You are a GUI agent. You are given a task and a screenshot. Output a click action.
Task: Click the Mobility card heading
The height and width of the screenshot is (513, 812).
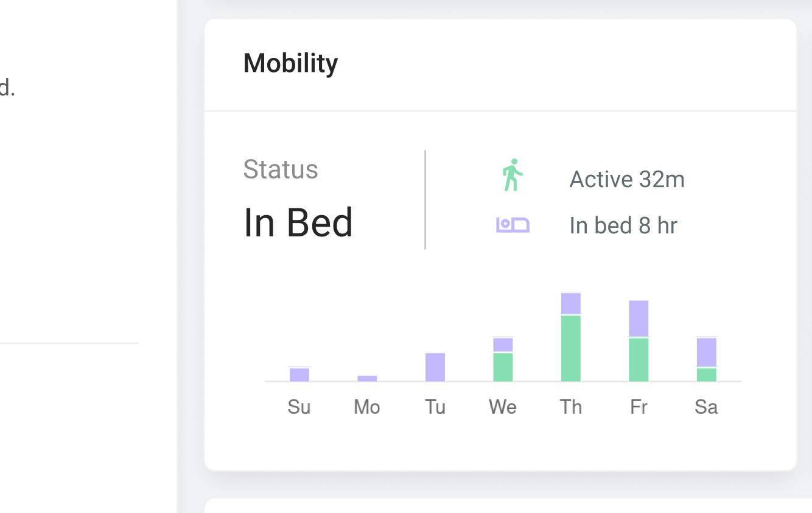(x=290, y=63)
